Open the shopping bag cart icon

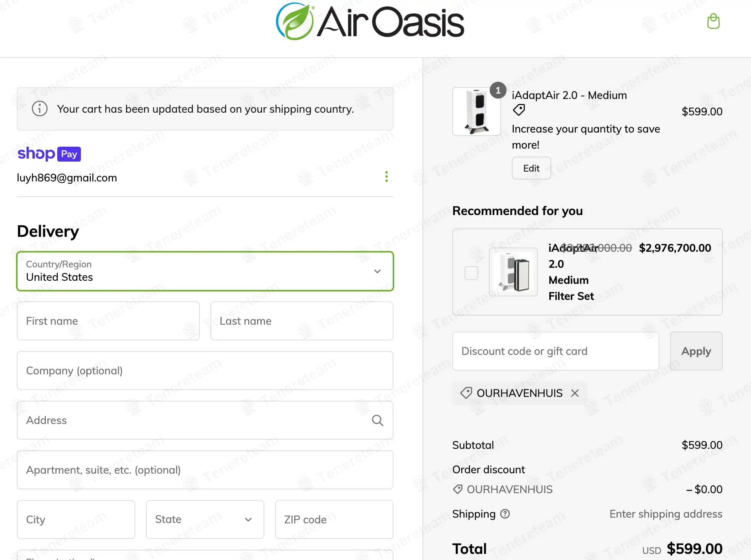(713, 21)
